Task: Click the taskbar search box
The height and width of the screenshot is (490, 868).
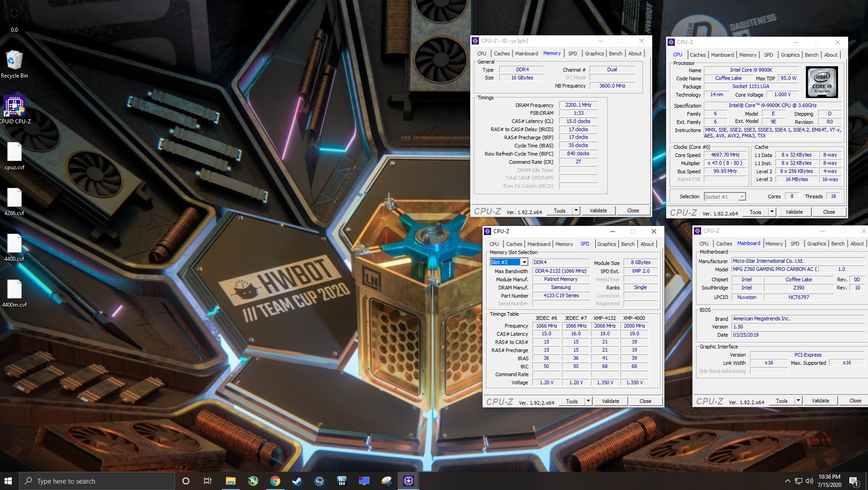Action: (x=97, y=481)
